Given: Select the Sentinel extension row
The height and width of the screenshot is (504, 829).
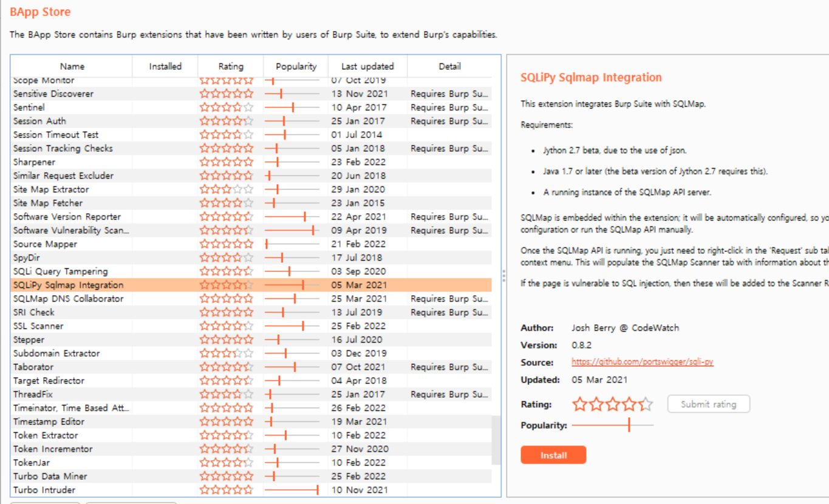Looking at the screenshot, I should (251, 107).
